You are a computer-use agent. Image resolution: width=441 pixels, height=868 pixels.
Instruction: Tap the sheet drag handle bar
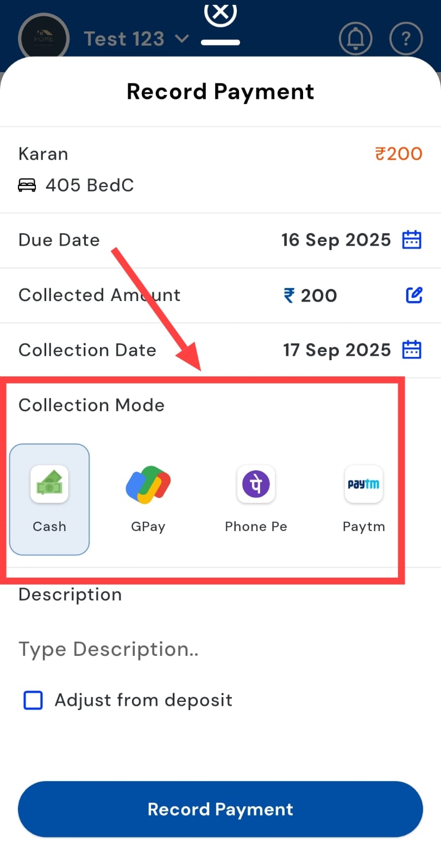(220, 42)
